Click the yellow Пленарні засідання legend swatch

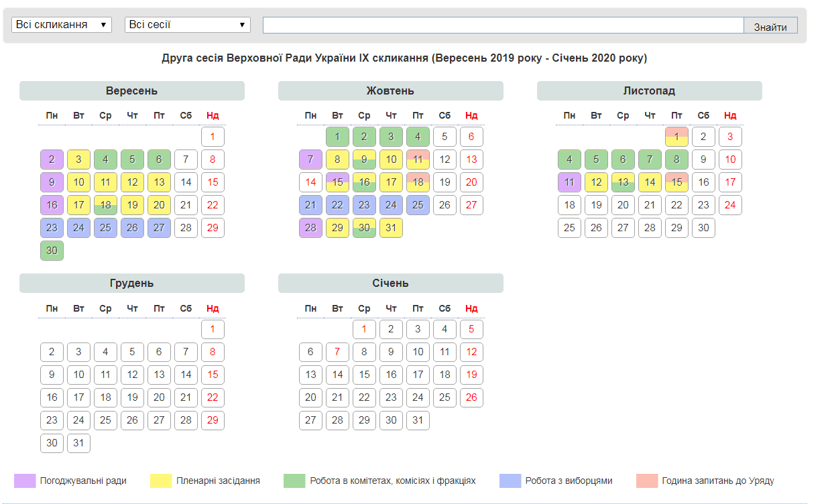[x=161, y=481]
